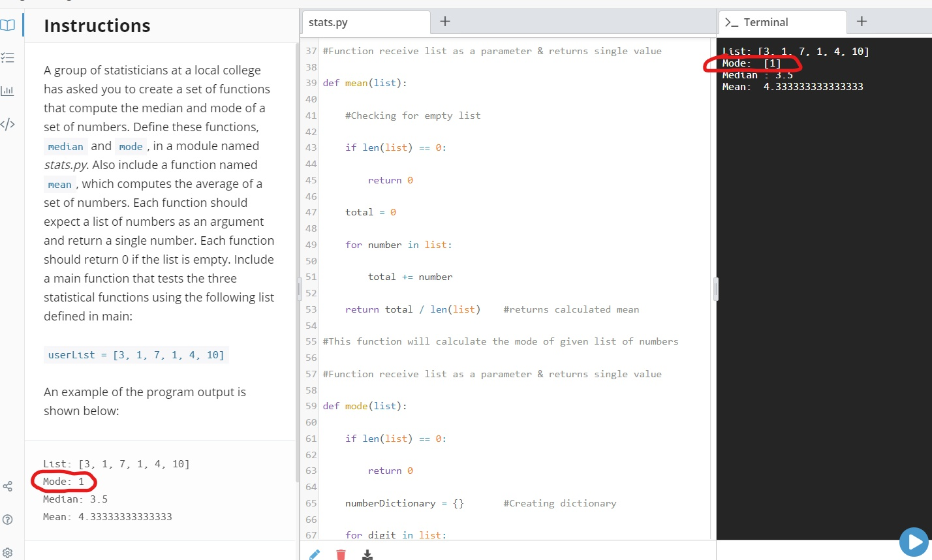This screenshot has height=560, width=932.
Task: Click the 'median' inline code in instructions
Action: (x=66, y=147)
